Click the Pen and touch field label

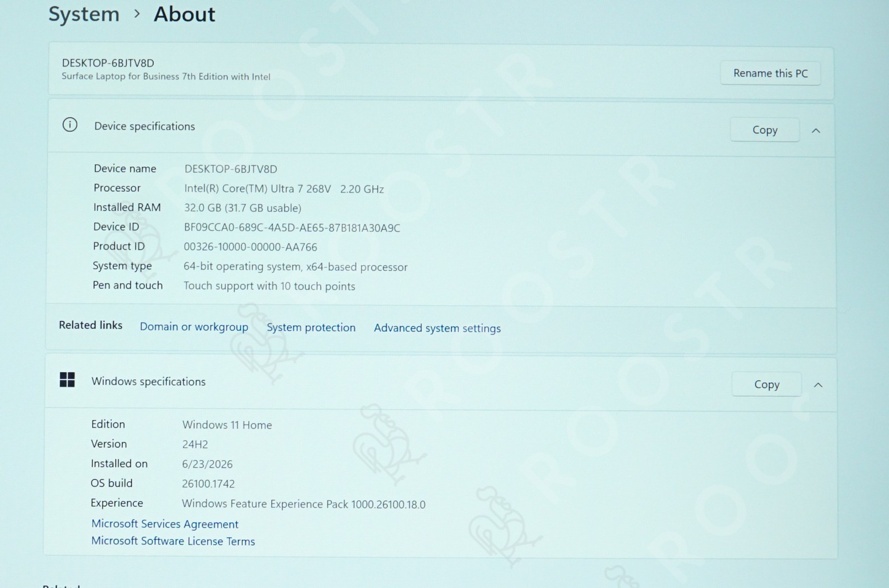pyautogui.click(x=128, y=285)
